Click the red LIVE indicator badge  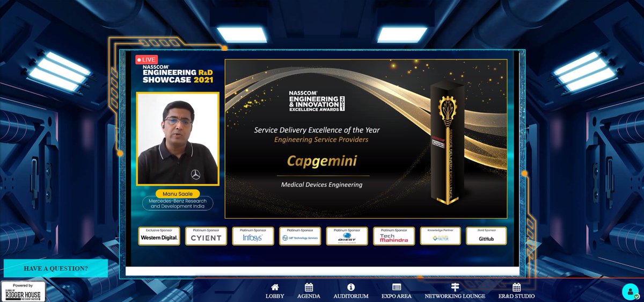(x=147, y=60)
